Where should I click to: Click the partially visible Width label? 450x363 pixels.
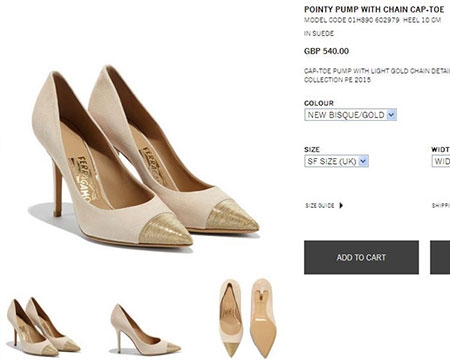441,150
